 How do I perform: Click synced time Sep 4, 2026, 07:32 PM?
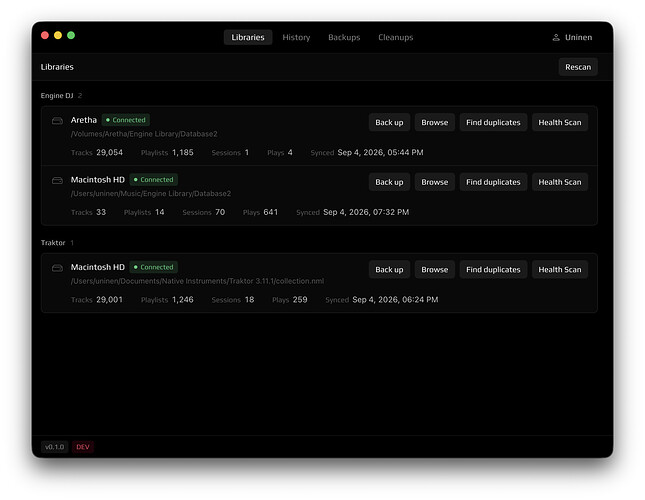(366, 212)
